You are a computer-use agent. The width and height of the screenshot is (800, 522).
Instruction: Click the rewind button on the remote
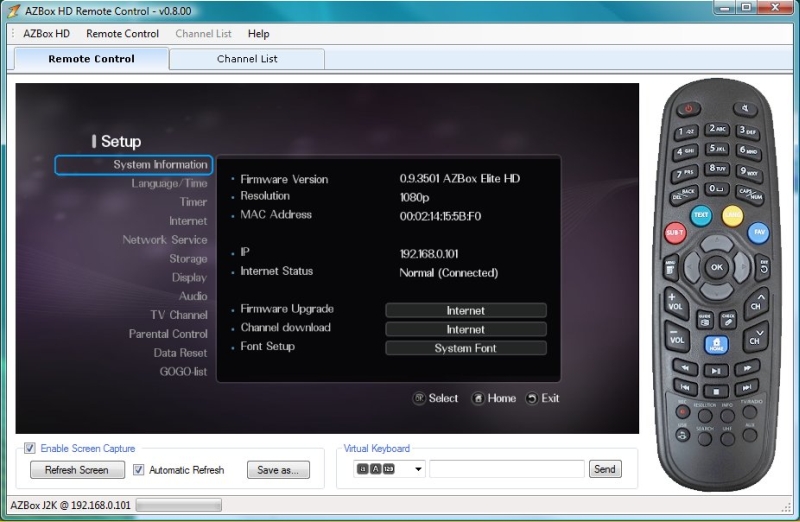coord(685,367)
